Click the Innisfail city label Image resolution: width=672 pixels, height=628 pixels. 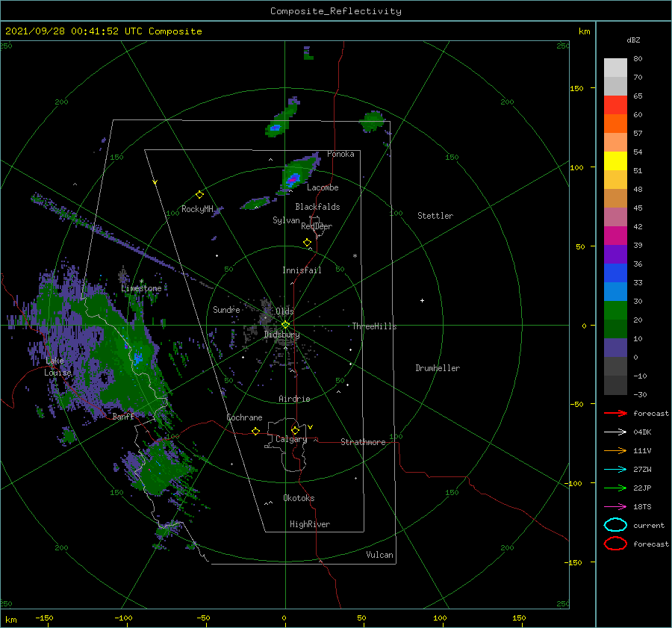pos(302,270)
